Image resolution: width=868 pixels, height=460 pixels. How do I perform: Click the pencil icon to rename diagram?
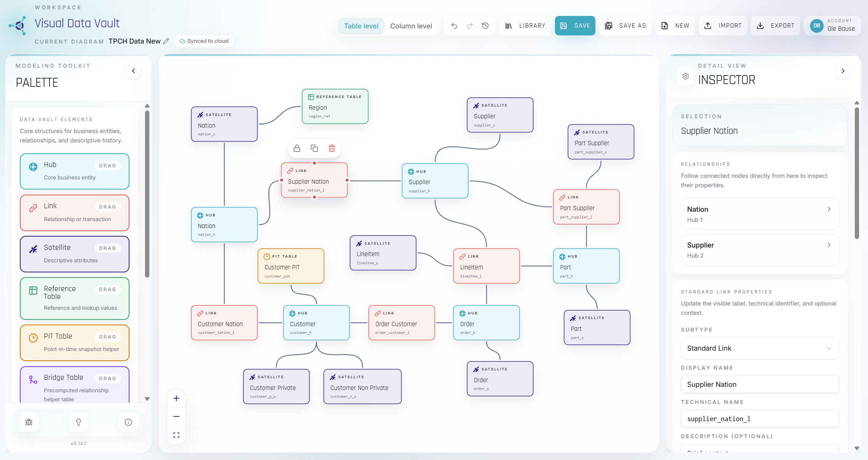coord(166,41)
